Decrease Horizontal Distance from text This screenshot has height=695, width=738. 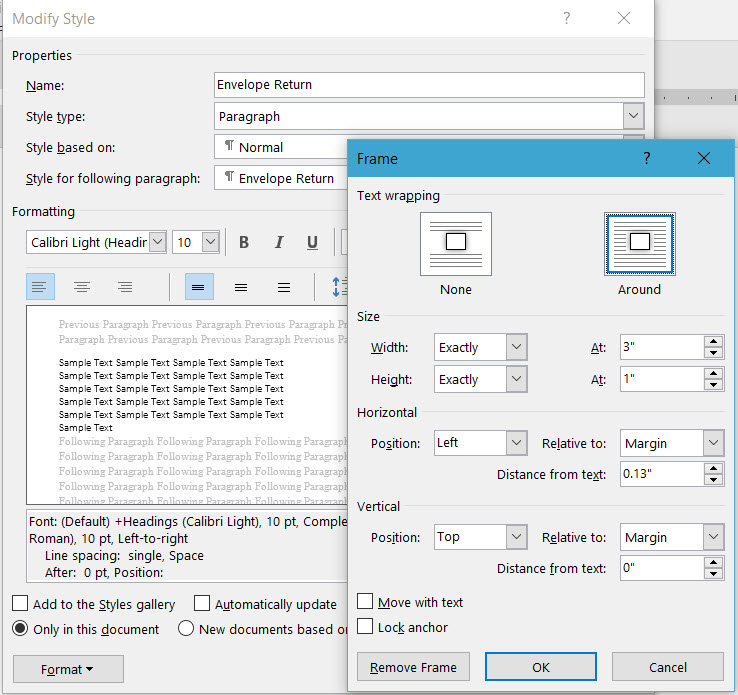click(714, 479)
